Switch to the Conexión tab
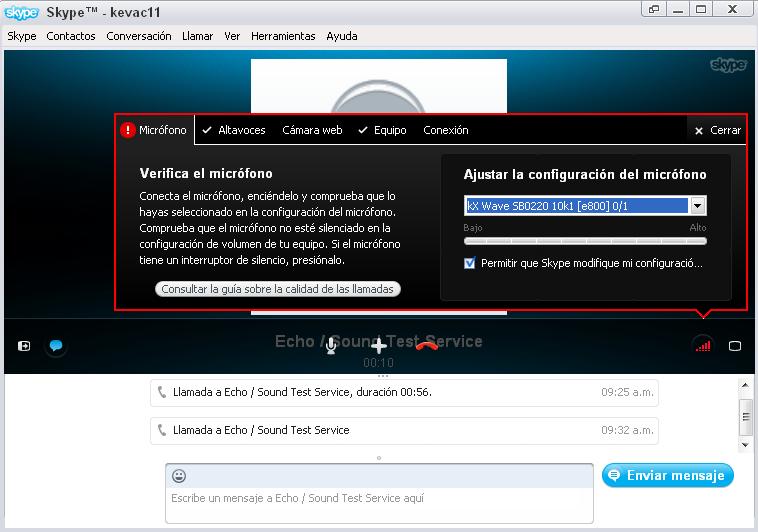 (445, 130)
